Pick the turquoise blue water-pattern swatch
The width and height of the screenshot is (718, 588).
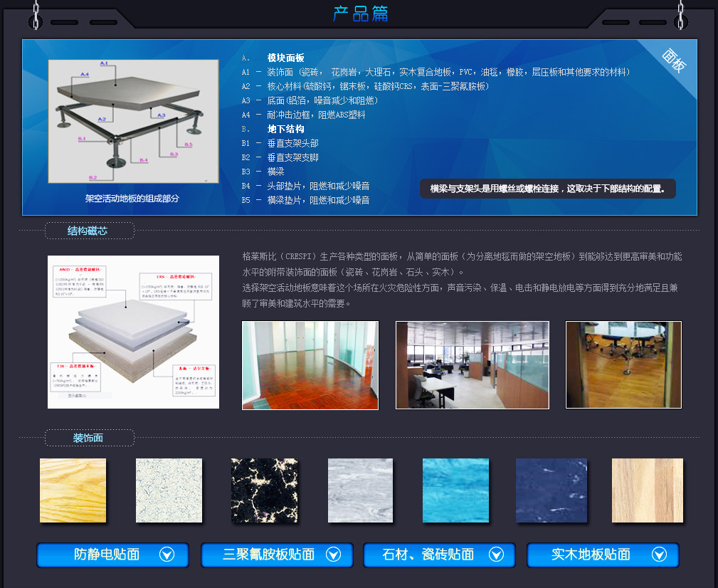click(x=455, y=490)
